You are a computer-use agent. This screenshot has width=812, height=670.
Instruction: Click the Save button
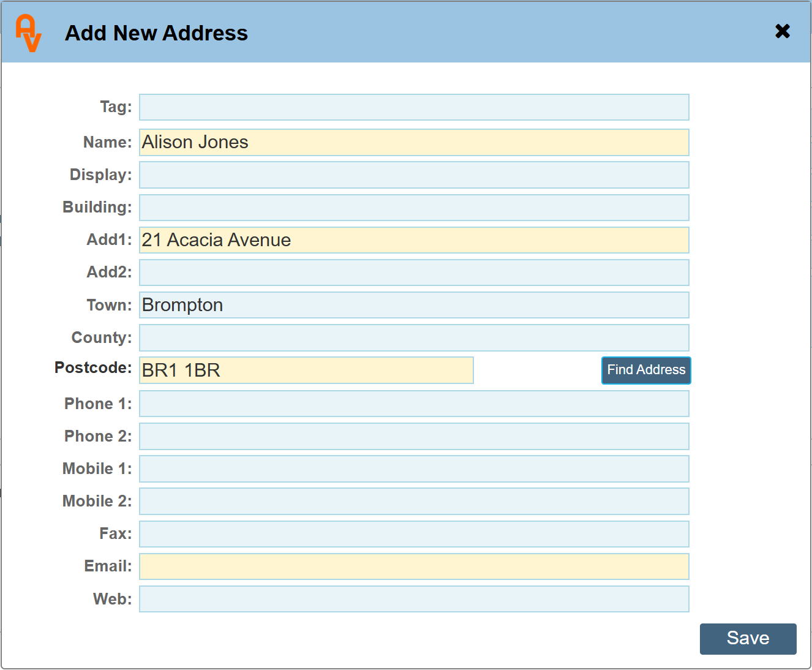point(747,638)
